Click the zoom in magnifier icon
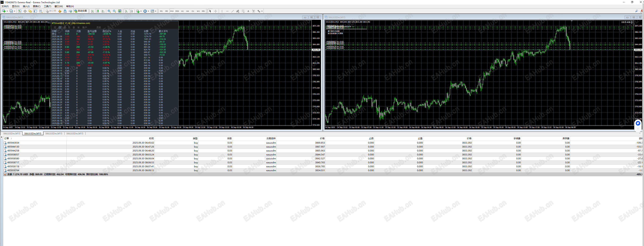The width and height of the screenshot is (644, 246). [x=109, y=11]
